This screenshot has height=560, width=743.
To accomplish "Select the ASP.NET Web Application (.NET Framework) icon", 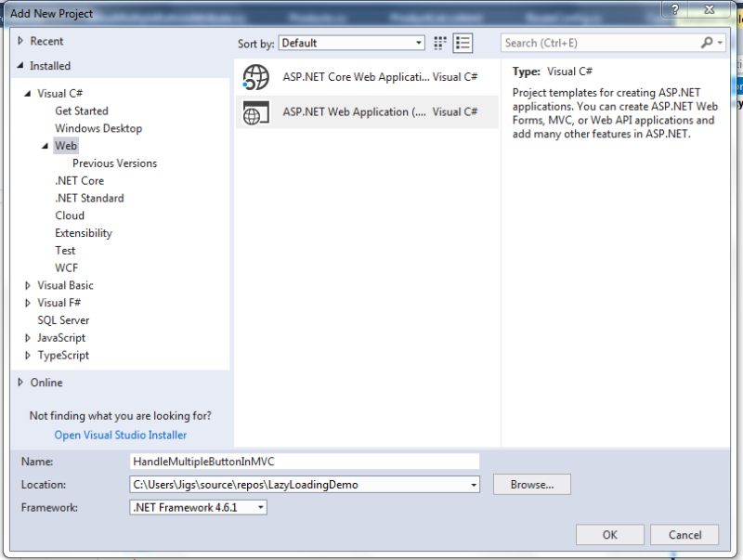I will (256, 112).
